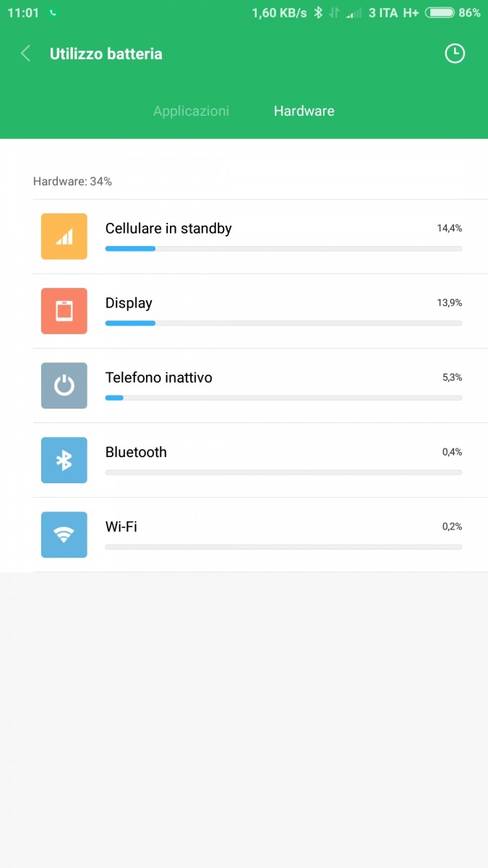Tap the Wi-Fi row icon
The image size is (488, 868).
[64, 535]
